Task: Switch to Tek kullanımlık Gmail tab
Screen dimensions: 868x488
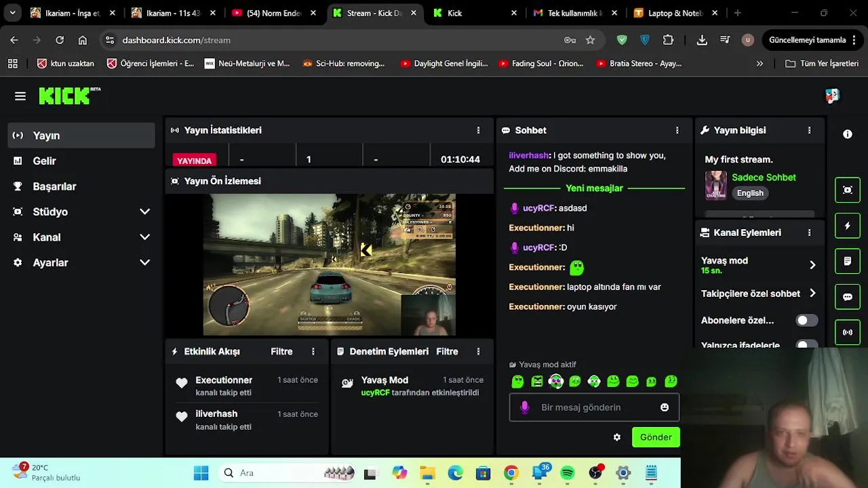Action: coord(576,13)
